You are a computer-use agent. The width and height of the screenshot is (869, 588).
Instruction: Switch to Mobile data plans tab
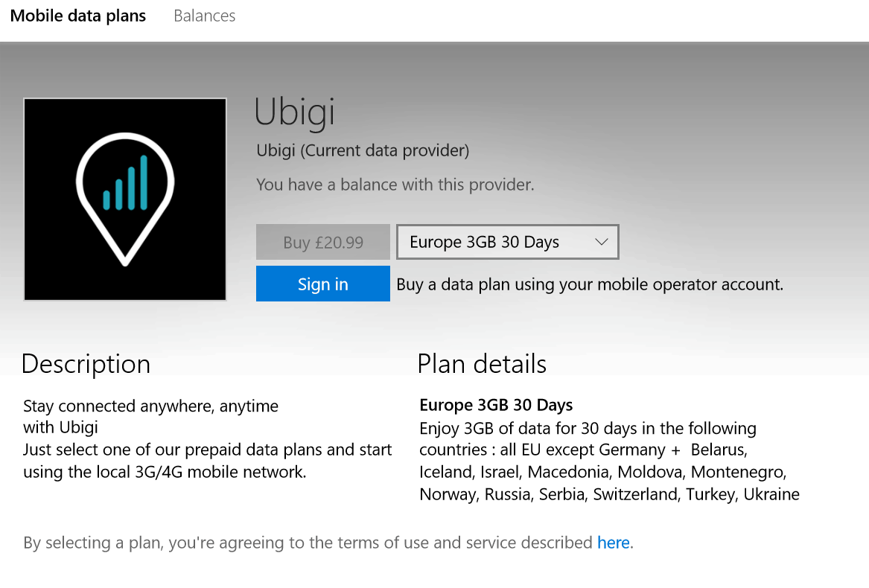point(78,16)
